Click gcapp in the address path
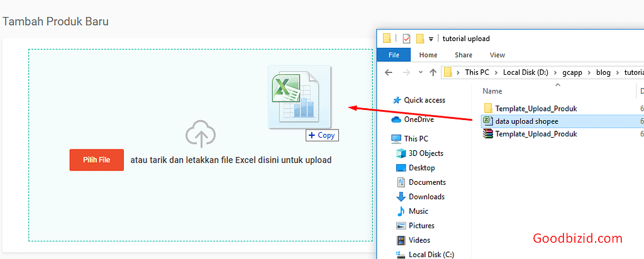644x259 pixels. tap(572, 72)
